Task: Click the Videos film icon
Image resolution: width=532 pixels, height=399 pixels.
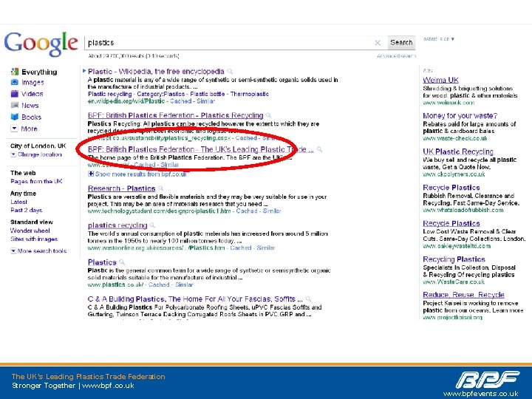Action: click(x=15, y=94)
